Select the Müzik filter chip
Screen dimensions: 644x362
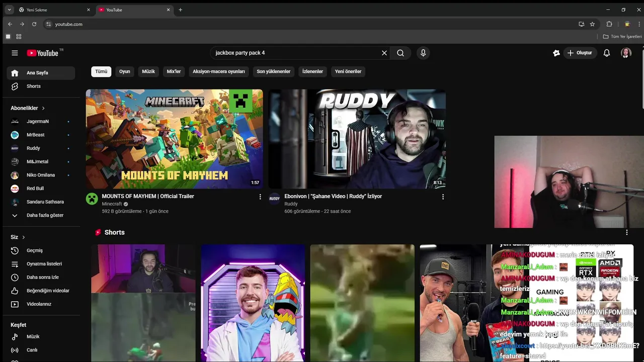pyautogui.click(x=148, y=71)
